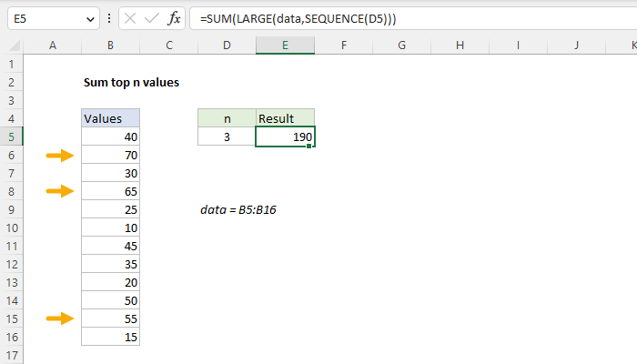Screen dimensions: 637x364
Task: Select row 7 header
Action: coord(11,174)
